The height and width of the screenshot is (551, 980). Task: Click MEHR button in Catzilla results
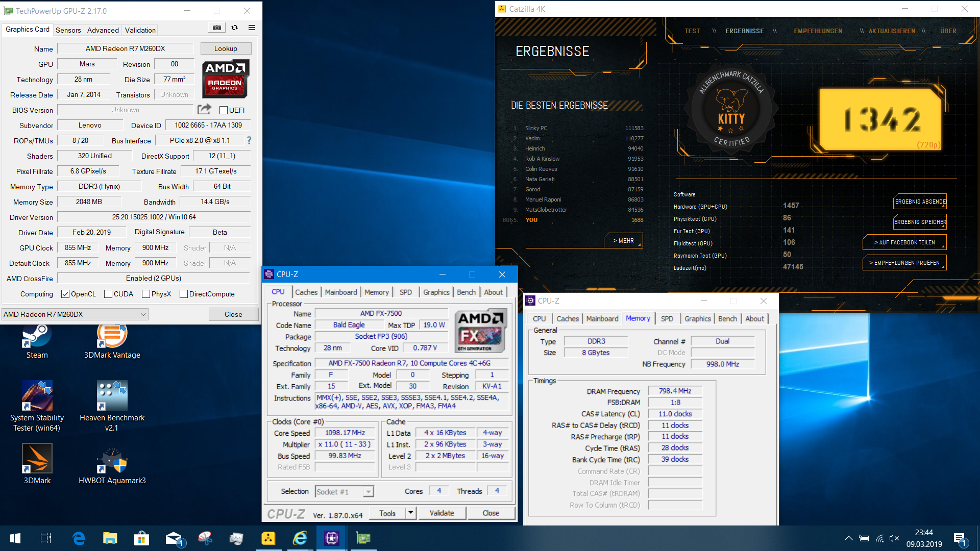click(623, 241)
